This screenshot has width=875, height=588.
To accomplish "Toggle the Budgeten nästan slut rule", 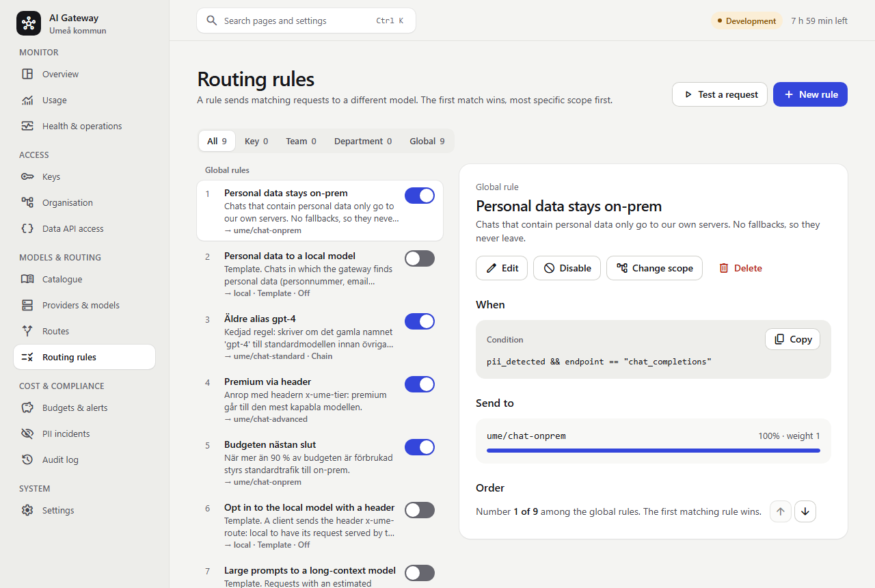I will (420, 447).
